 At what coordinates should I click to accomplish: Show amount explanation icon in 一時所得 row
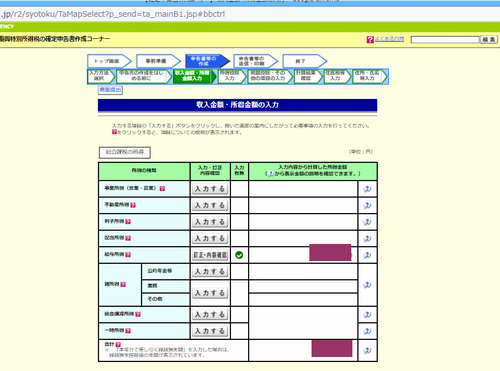click(x=367, y=331)
